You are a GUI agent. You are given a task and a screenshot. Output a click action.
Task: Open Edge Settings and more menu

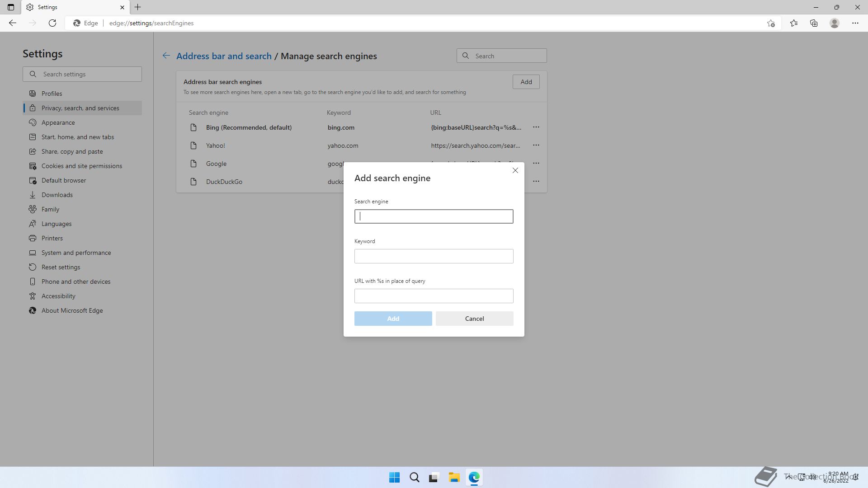coord(855,23)
